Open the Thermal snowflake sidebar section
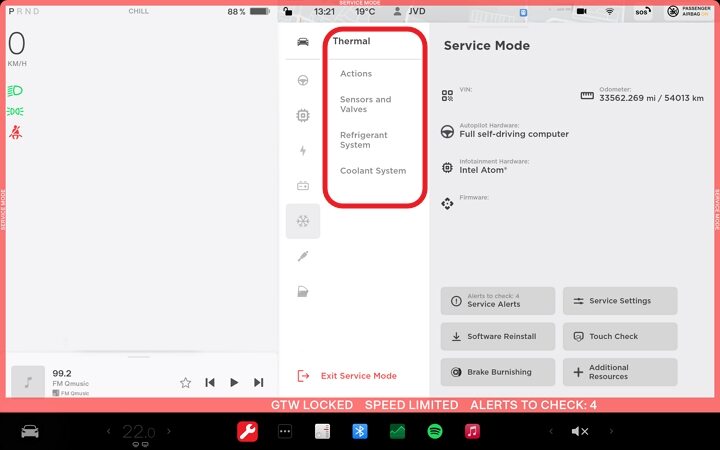This screenshot has width=720, height=450. click(x=303, y=221)
